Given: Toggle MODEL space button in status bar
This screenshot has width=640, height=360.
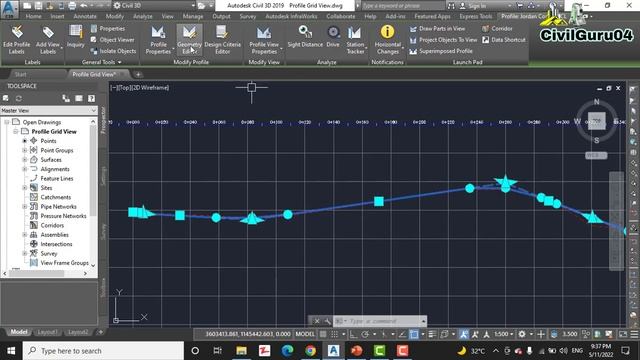Looking at the screenshot, I should [x=305, y=334].
